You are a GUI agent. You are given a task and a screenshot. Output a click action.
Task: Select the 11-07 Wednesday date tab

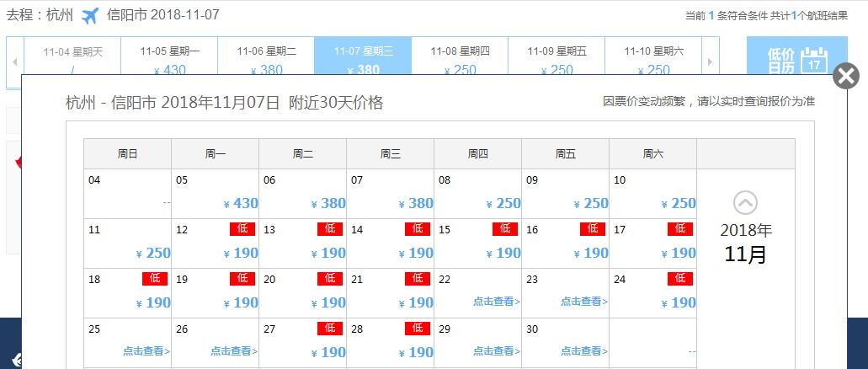click(x=363, y=56)
